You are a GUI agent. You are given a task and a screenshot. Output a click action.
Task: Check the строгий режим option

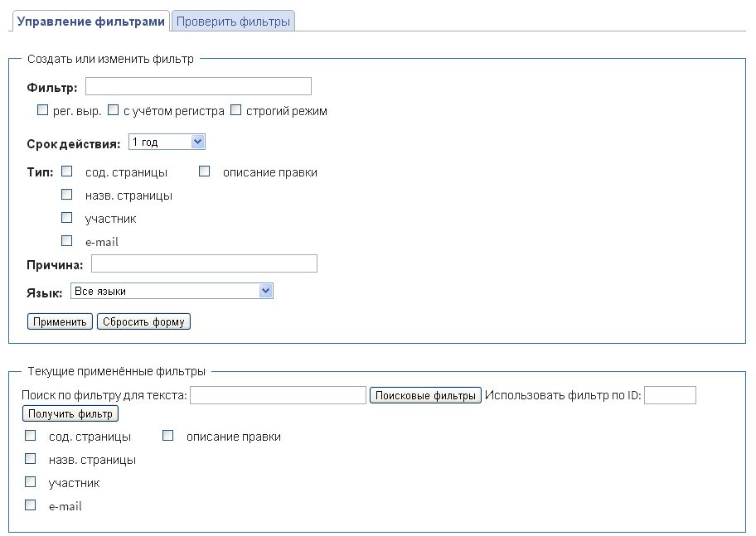pyautogui.click(x=235, y=110)
